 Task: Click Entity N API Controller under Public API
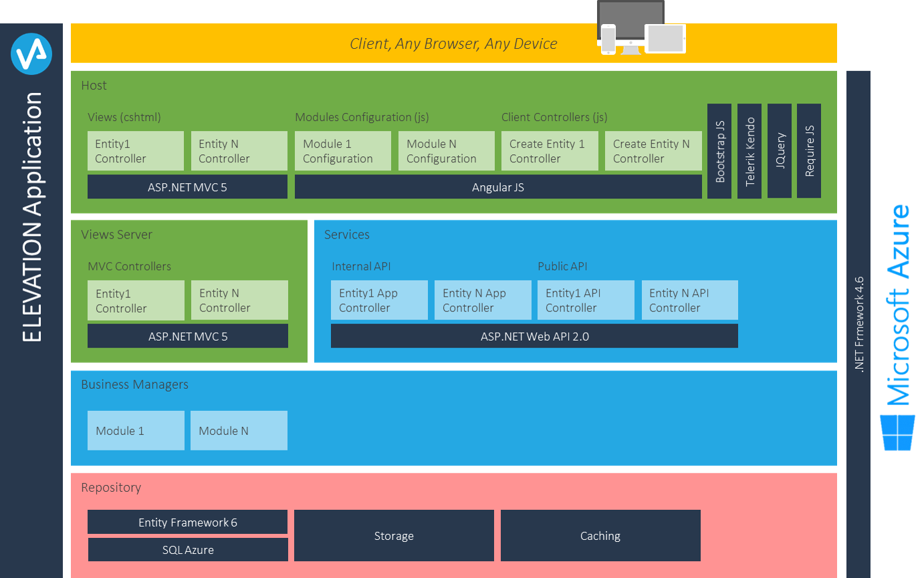[690, 300]
